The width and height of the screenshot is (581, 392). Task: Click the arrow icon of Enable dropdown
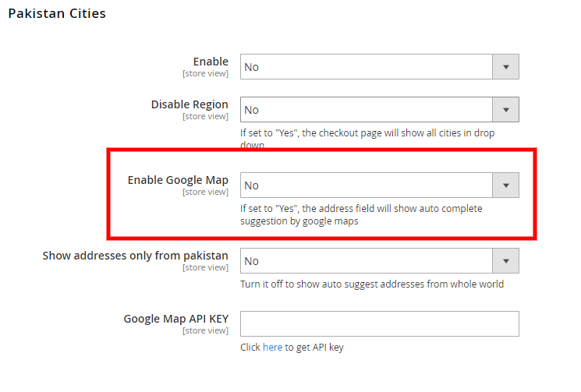click(x=506, y=67)
